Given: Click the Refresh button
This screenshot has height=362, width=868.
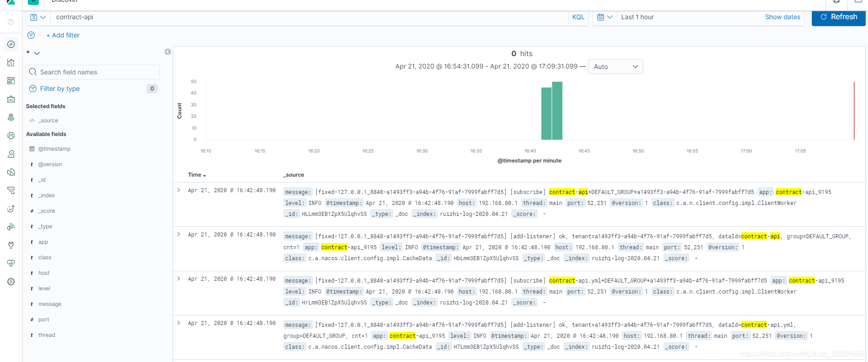Looking at the screenshot, I should pos(838,17).
